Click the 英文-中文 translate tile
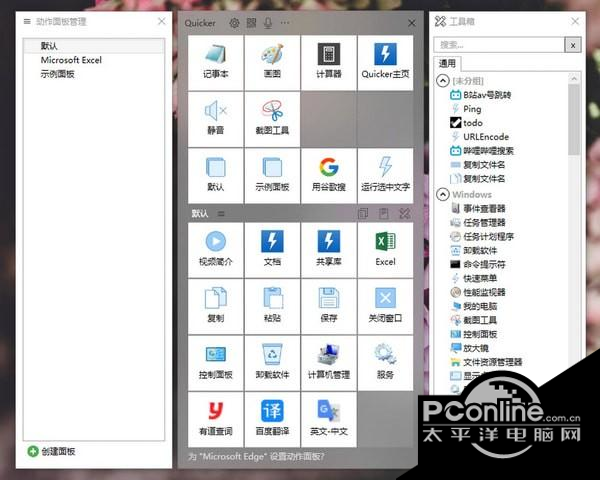The image size is (600, 480). coord(329,420)
